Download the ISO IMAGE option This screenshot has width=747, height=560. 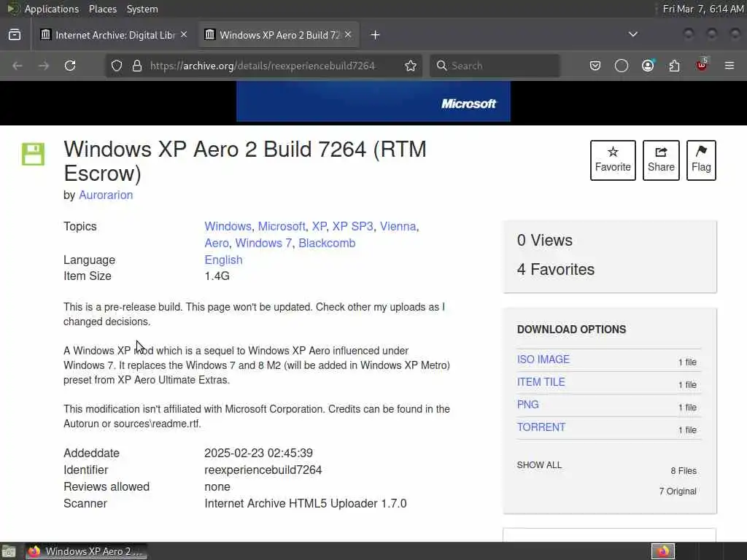pyautogui.click(x=543, y=359)
